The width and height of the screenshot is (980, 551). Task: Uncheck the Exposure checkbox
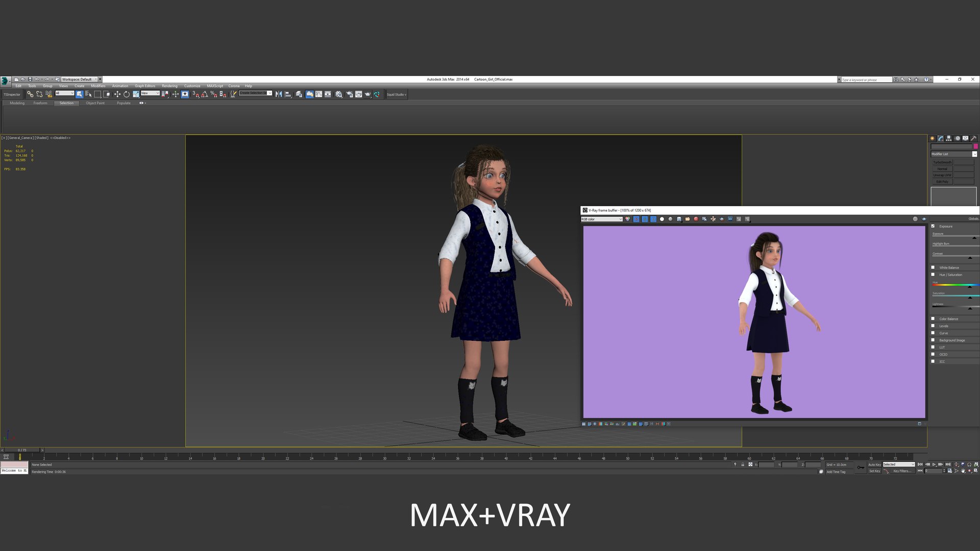coord(933,226)
